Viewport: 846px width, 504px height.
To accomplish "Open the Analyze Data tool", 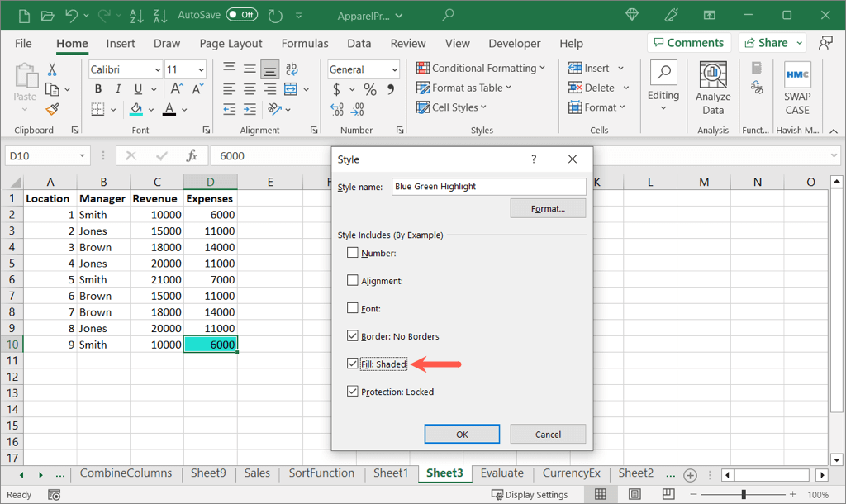I will point(713,88).
